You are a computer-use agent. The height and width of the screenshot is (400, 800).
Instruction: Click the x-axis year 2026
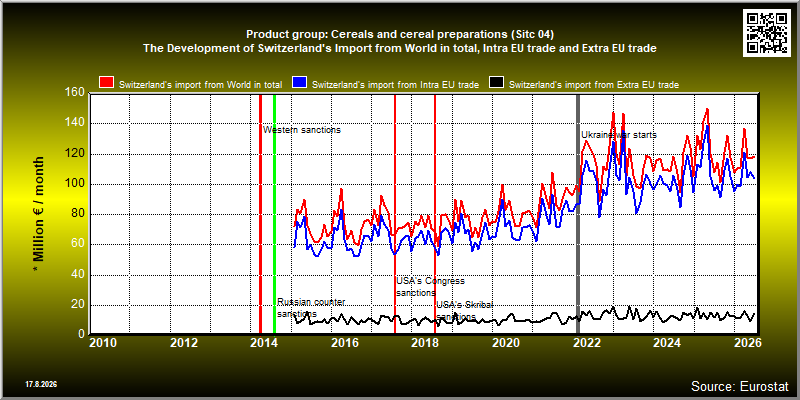(746, 342)
